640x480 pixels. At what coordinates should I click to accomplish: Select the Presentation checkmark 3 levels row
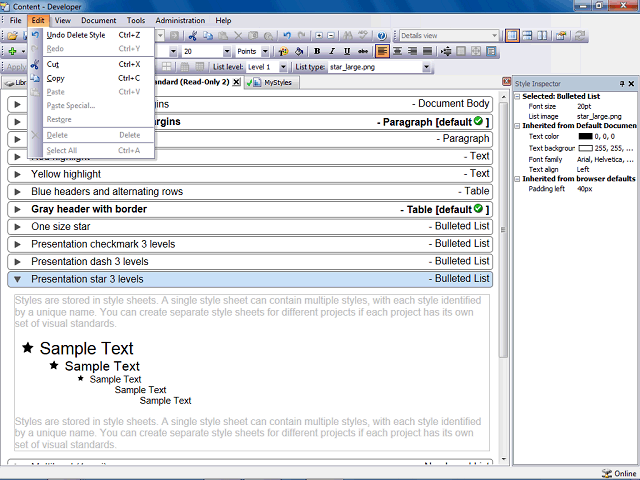coord(250,244)
